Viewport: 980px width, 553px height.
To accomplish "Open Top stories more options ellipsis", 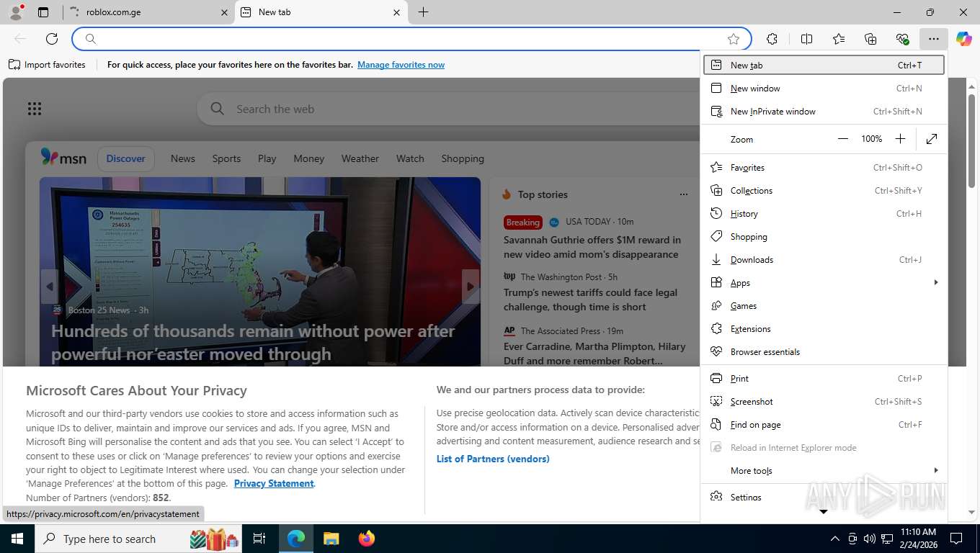I will pos(683,194).
